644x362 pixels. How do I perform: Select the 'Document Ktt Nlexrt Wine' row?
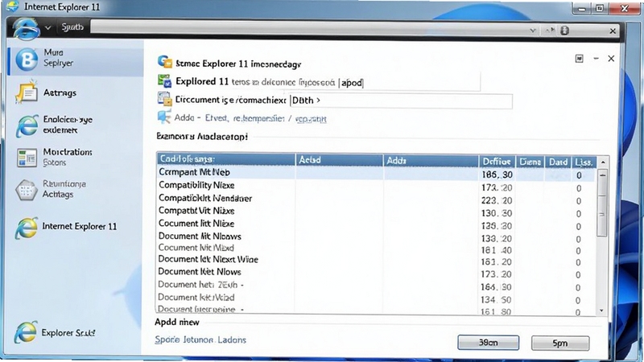point(376,260)
